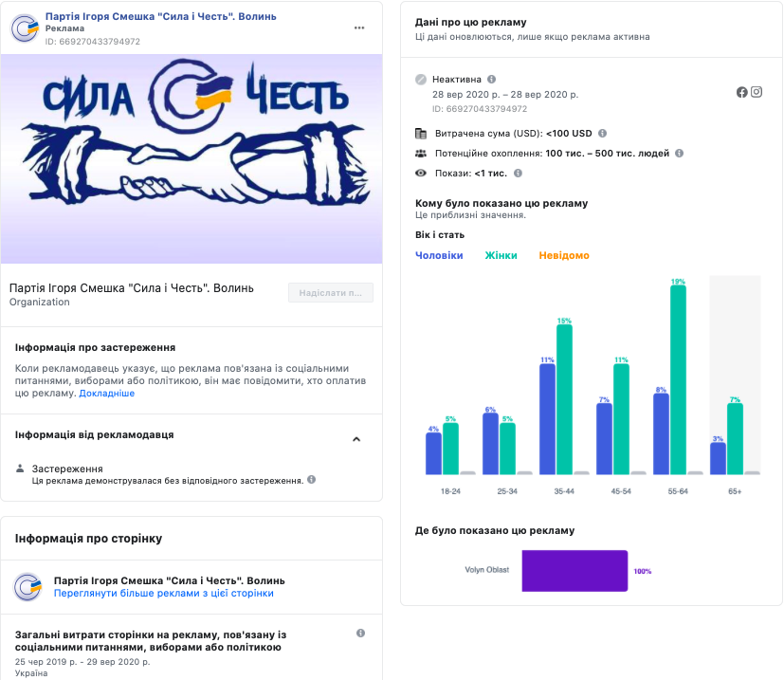Click the green 55-64 women bar
784x680 pixels.
pos(678,379)
